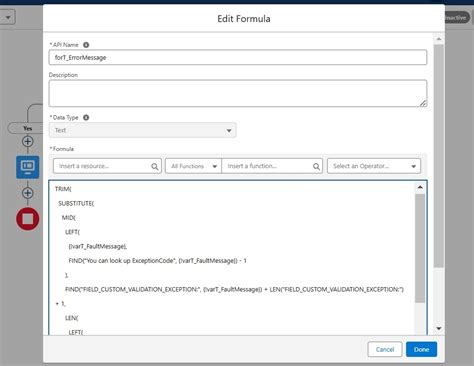Click the formula editor scrollbar thumb

click(420, 248)
